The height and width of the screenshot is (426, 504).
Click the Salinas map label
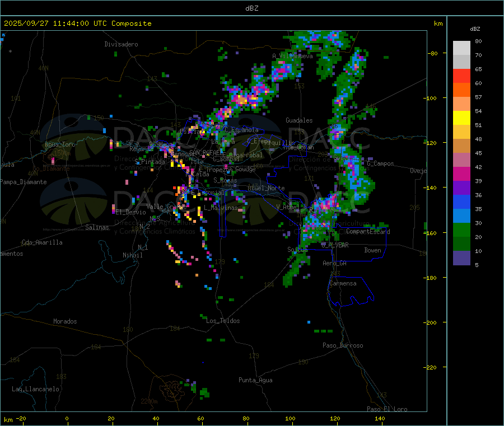click(x=97, y=227)
